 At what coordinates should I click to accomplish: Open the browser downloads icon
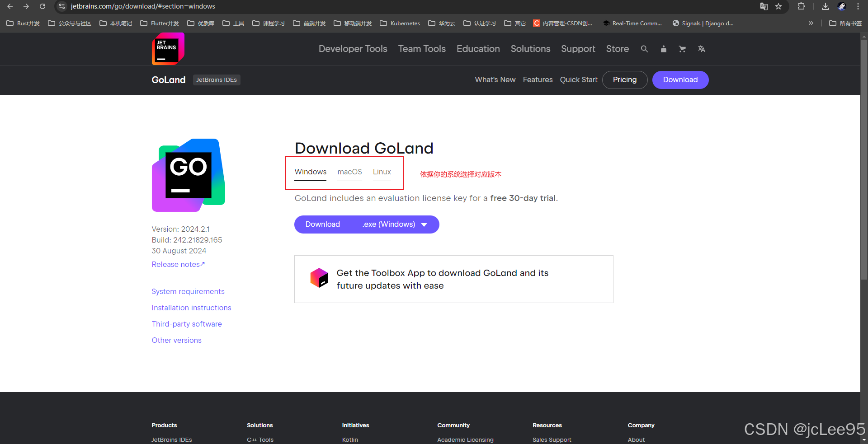826,6
